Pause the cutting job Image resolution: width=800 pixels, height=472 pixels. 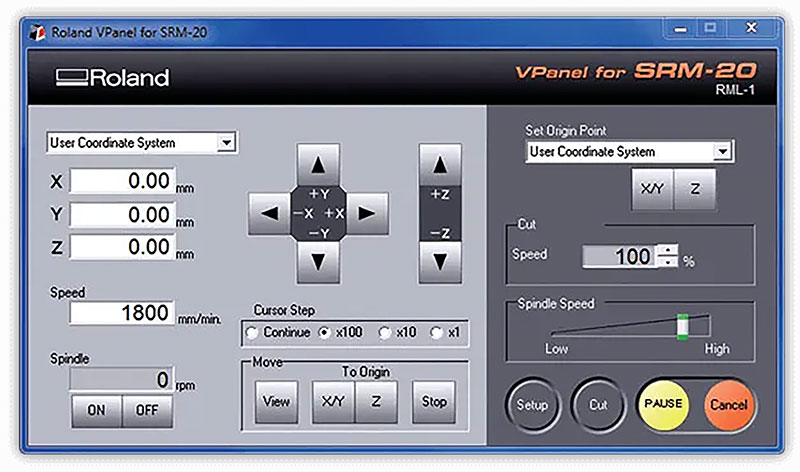pos(663,404)
